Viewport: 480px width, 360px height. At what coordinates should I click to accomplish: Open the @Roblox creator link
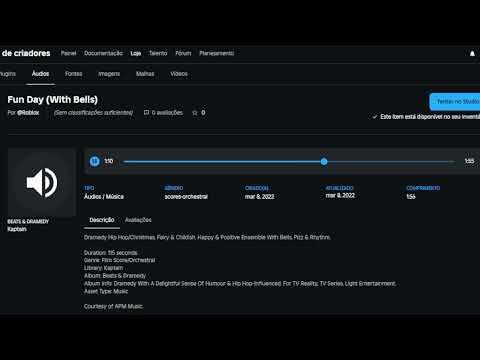pos(28,113)
